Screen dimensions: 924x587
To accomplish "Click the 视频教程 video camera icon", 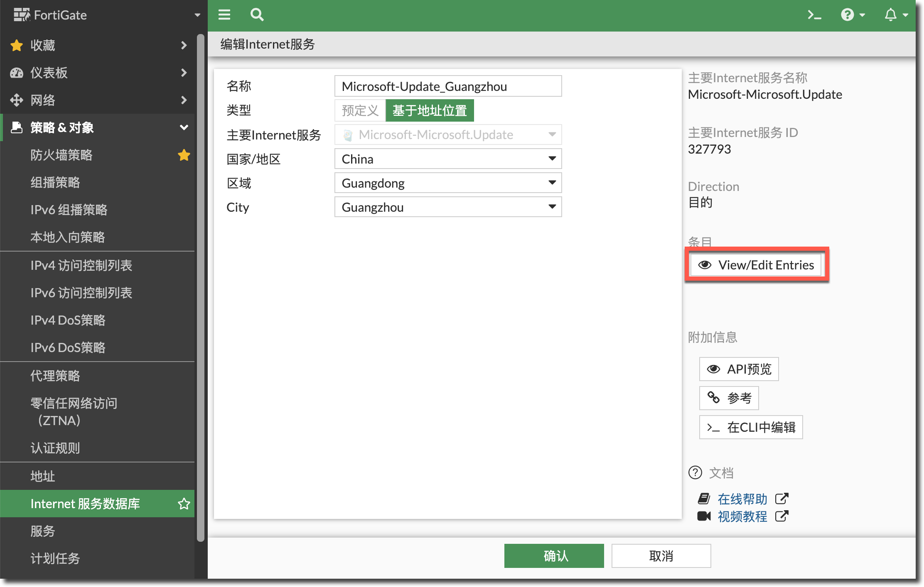I will tap(704, 516).
